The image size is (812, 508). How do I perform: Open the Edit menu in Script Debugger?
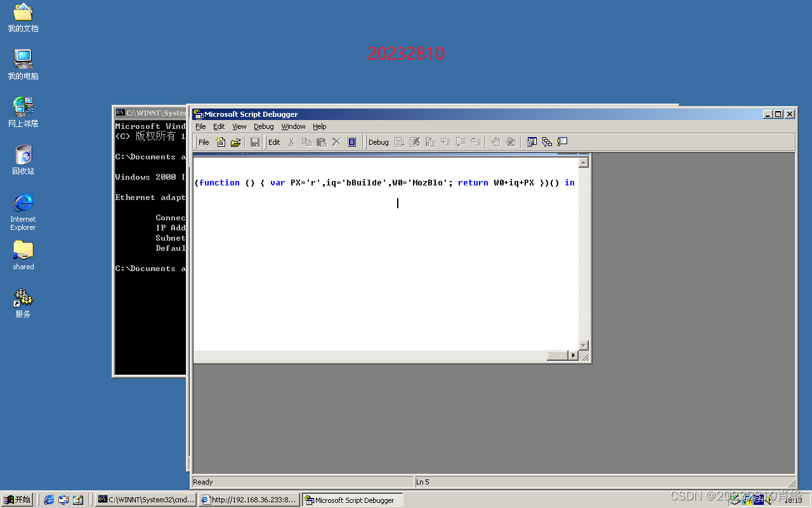[x=219, y=126]
